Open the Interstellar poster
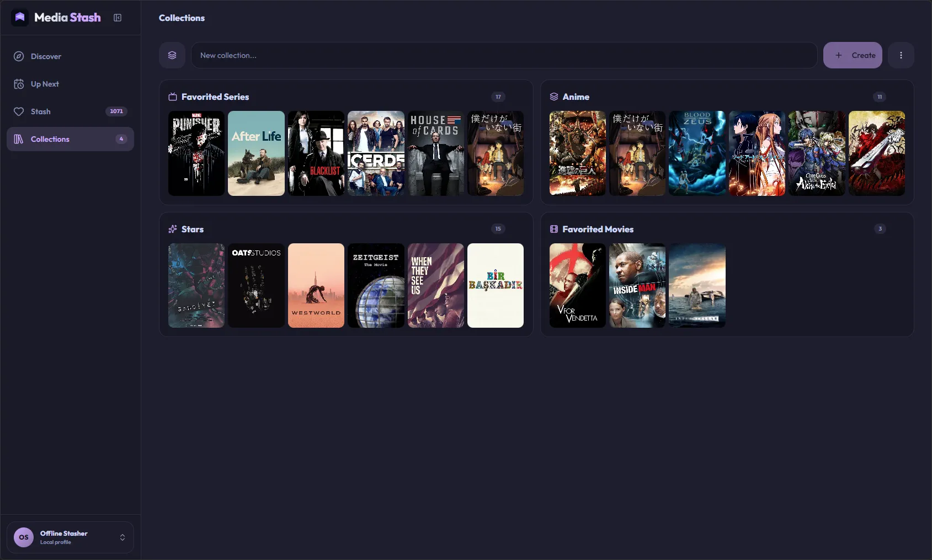The width and height of the screenshot is (932, 560). (x=697, y=286)
